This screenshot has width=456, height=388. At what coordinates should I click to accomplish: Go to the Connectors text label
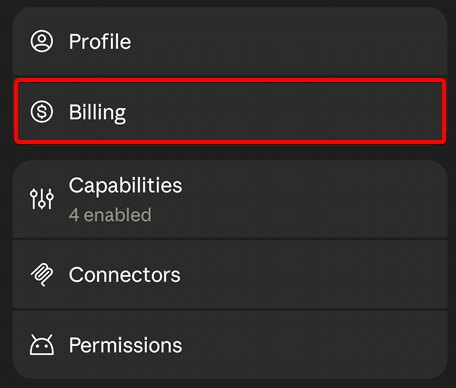125,275
